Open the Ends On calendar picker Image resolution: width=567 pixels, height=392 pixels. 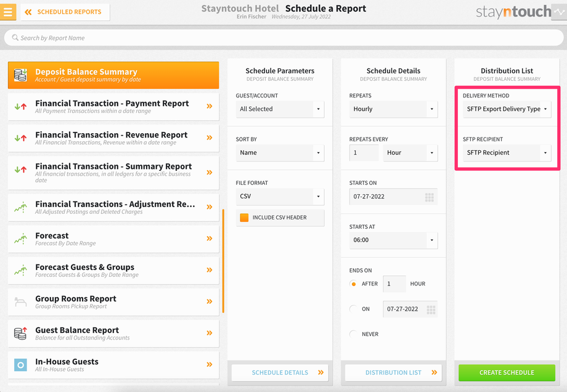click(431, 309)
